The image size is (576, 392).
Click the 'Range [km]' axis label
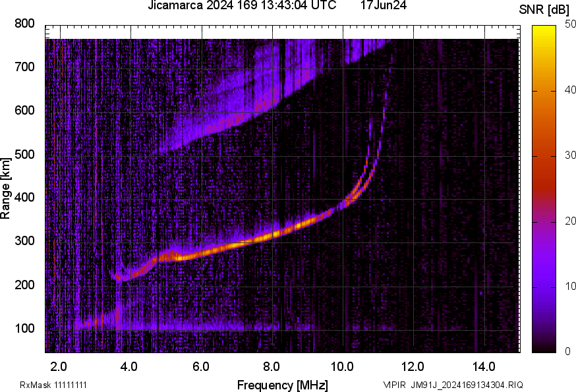pyautogui.click(x=5, y=188)
